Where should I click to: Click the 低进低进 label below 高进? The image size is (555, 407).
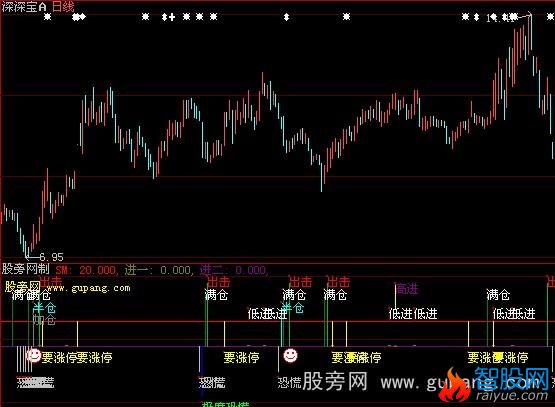pyautogui.click(x=413, y=313)
